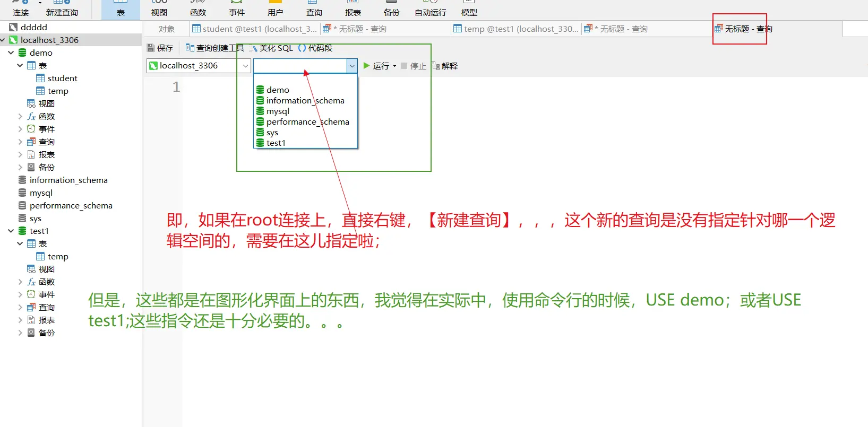Click 新建查询 in the main toolbar
The height and width of the screenshot is (427, 868).
tap(62, 9)
